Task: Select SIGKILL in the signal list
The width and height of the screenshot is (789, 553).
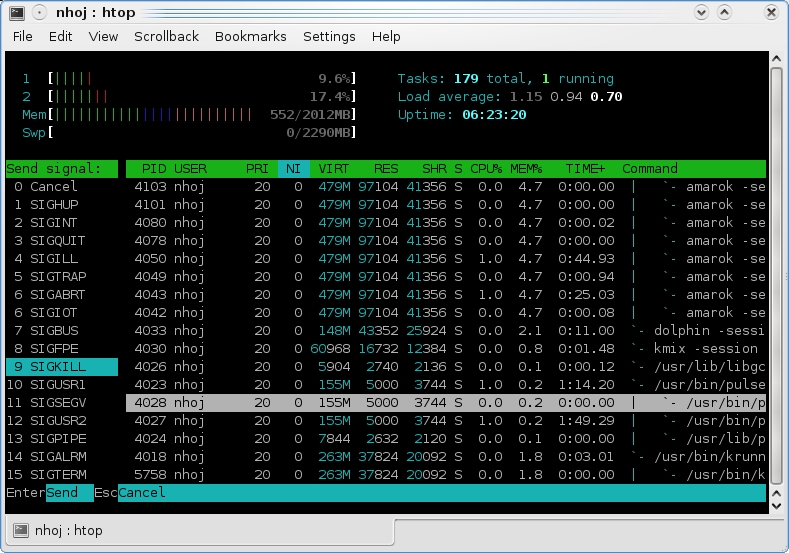Action: point(60,367)
